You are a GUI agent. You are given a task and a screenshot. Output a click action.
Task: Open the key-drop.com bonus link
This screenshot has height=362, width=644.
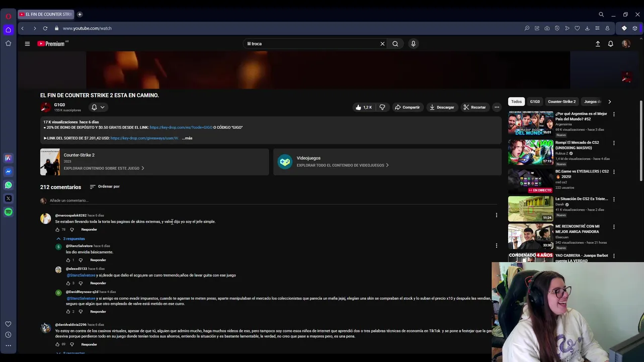click(x=181, y=128)
